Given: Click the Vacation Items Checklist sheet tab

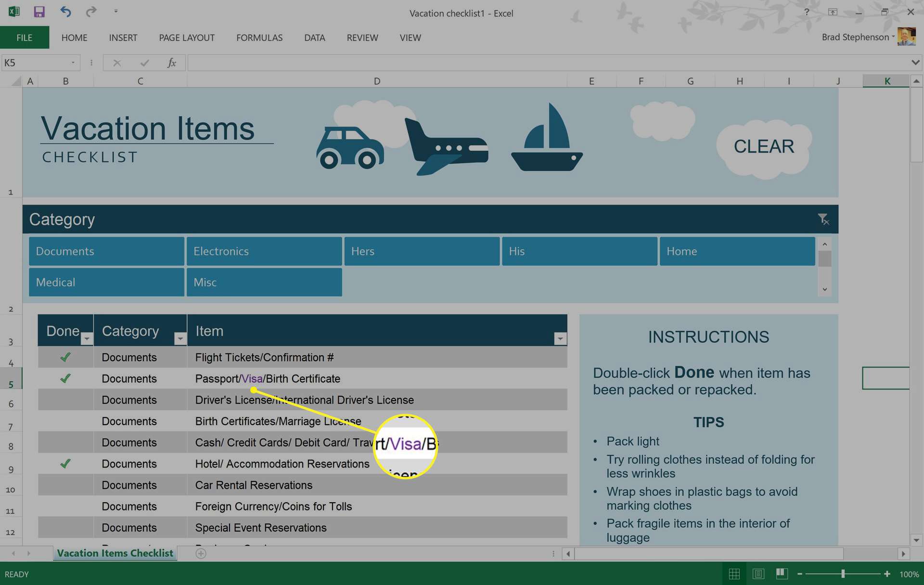Looking at the screenshot, I should pyautogui.click(x=115, y=553).
